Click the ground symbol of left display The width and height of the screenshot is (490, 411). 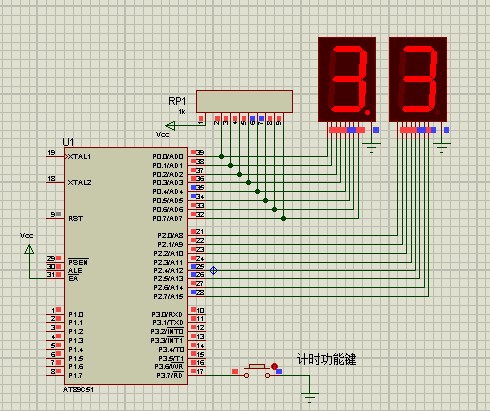(371, 147)
